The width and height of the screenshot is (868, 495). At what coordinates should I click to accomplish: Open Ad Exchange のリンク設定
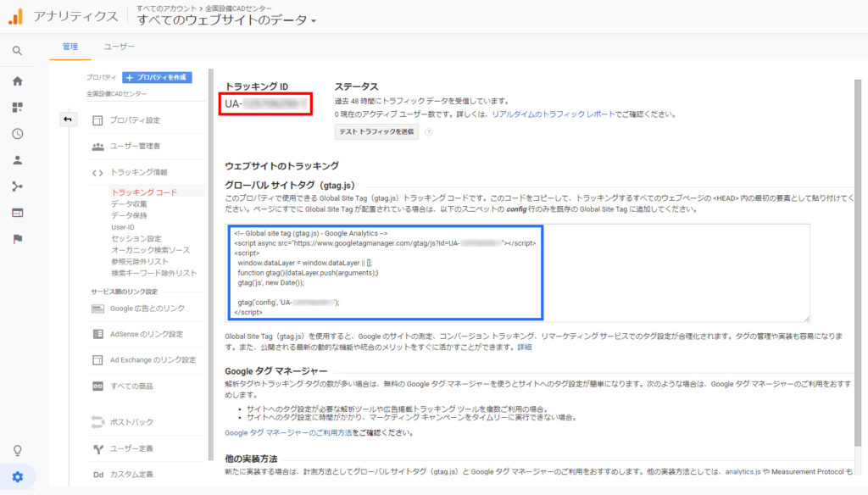[153, 360]
